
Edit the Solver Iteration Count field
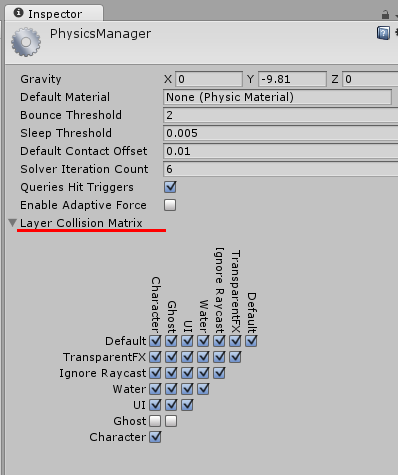tap(280, 169)
